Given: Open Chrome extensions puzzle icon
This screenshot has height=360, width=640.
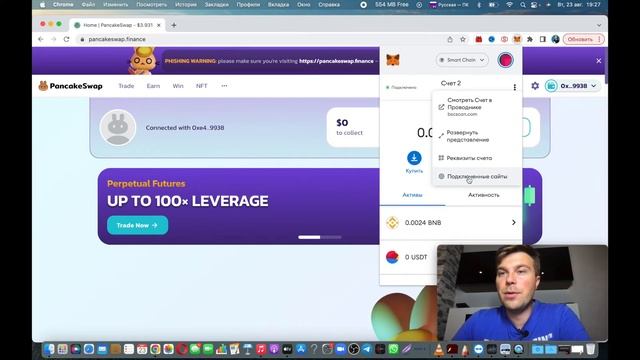Looking at the screenshot, I should coord(530,39).
